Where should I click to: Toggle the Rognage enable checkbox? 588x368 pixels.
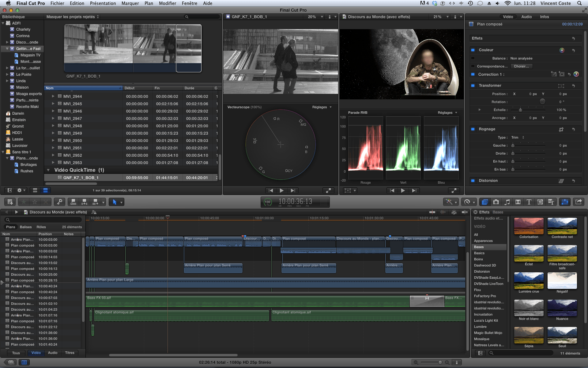(473, 129)
